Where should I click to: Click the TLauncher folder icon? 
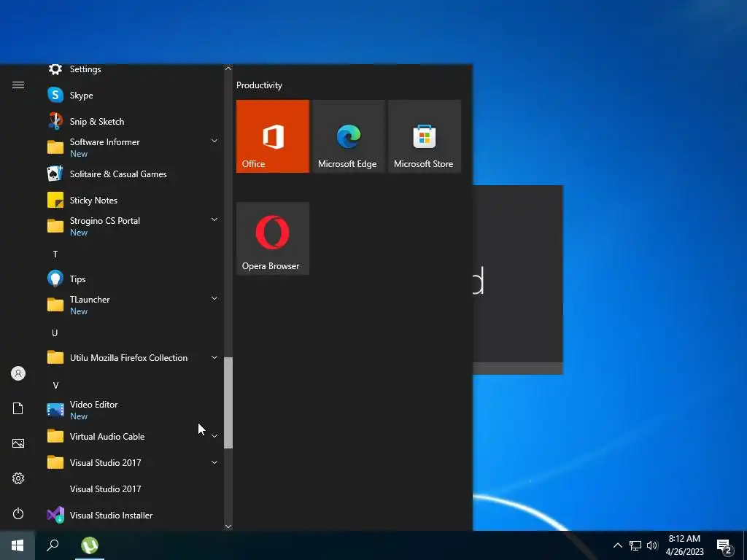click(x=55, y=305)
